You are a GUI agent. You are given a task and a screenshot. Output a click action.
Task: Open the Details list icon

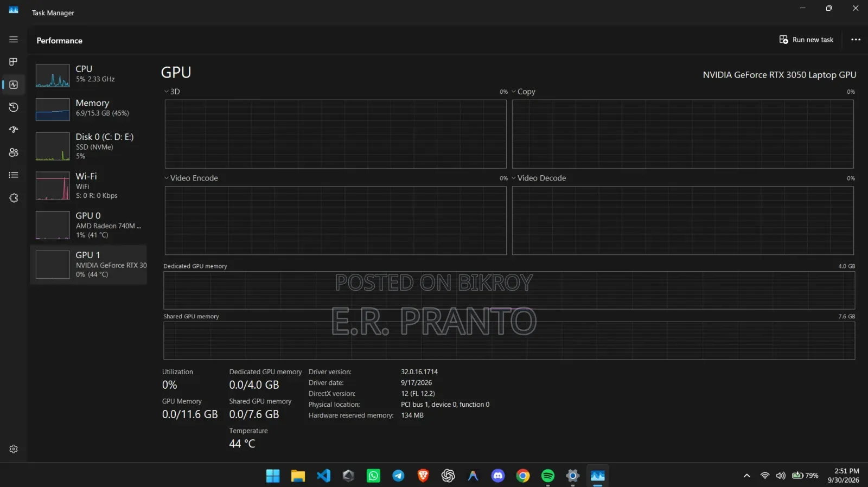point(14,175)
